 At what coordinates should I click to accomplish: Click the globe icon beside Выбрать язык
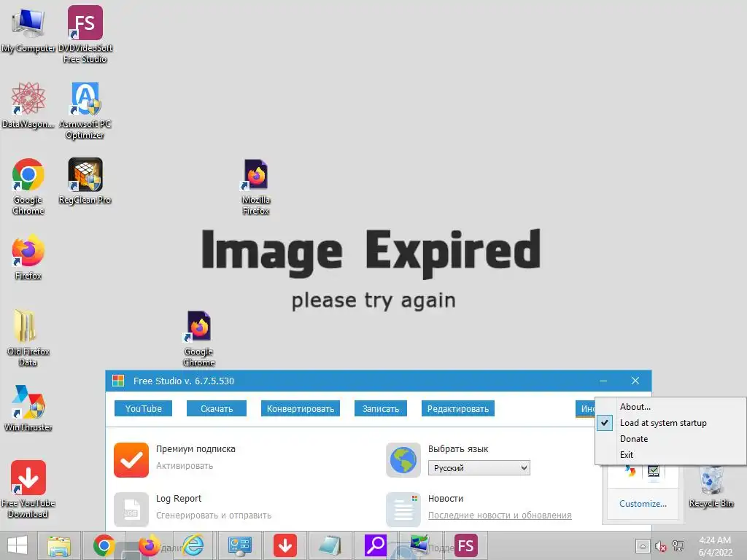(x=403, y=459)
